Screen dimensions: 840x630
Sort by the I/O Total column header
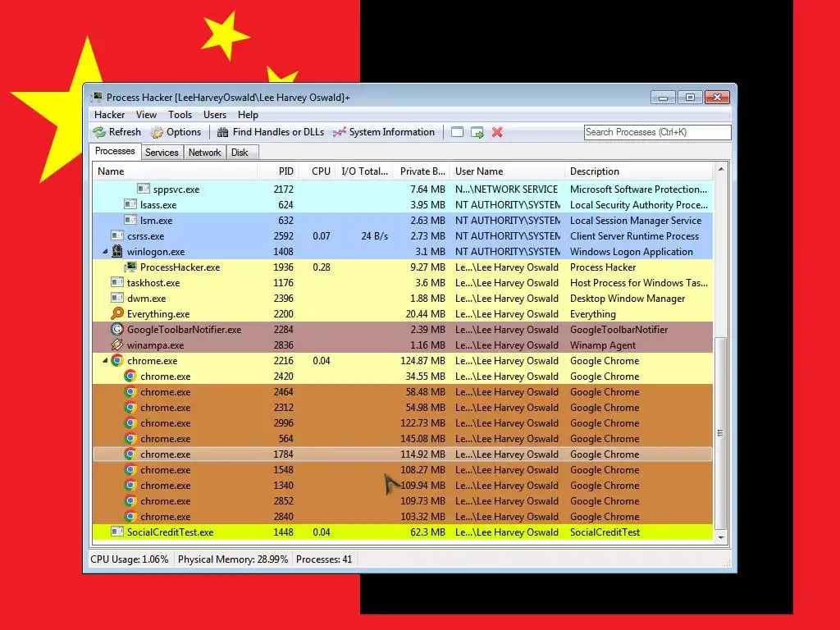363,171
